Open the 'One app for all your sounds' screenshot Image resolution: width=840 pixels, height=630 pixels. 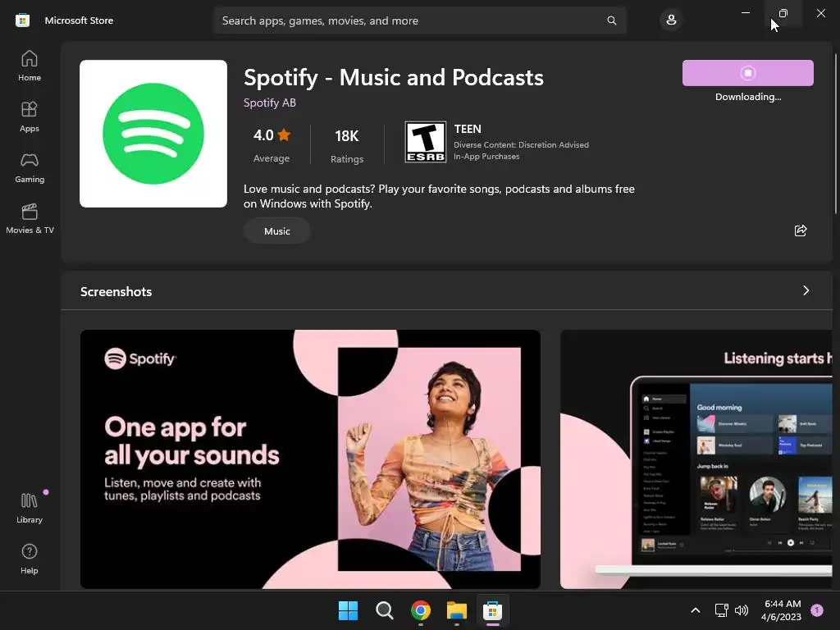[x=310, y=459]
